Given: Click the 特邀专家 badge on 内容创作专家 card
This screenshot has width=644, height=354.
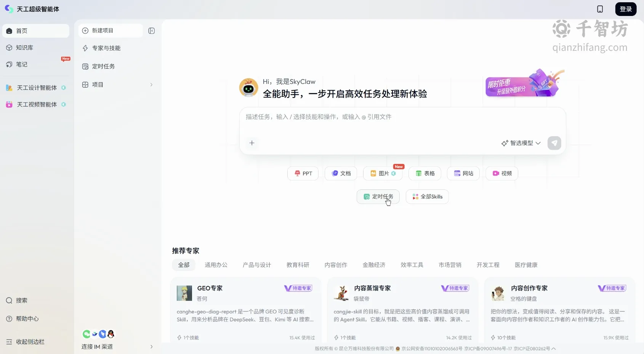Looking at the screenshot, I should point(612,288).
